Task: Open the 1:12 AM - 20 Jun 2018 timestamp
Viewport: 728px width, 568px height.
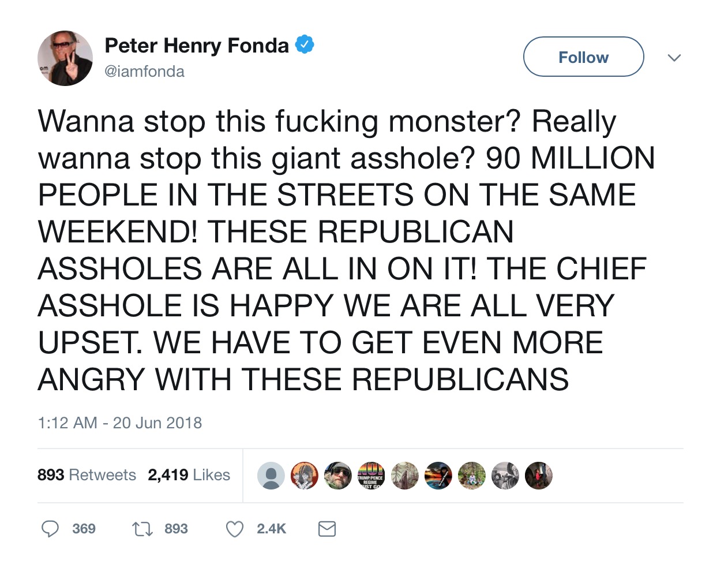Action: [120, 423]
